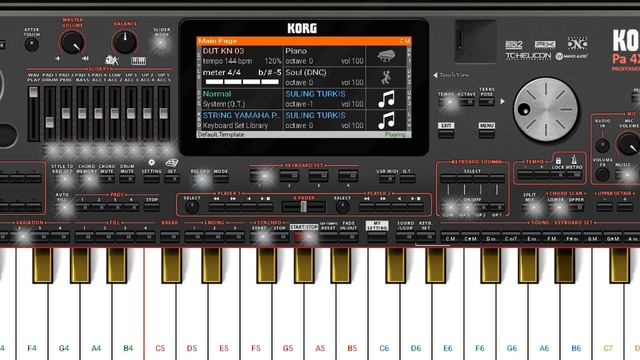Viewport: 640px width, 360px height.
Task: Click Pads STOP button
Action: click(152, 207)
